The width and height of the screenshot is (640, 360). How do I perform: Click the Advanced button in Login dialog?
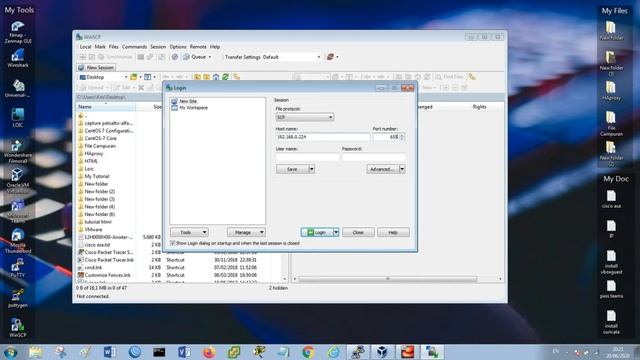click(382, 169)
